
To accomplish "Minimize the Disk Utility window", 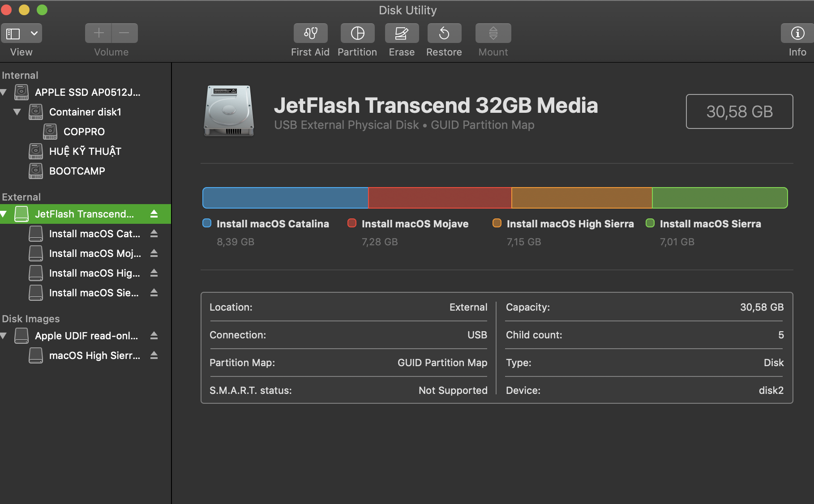I will tap(24, 10).
